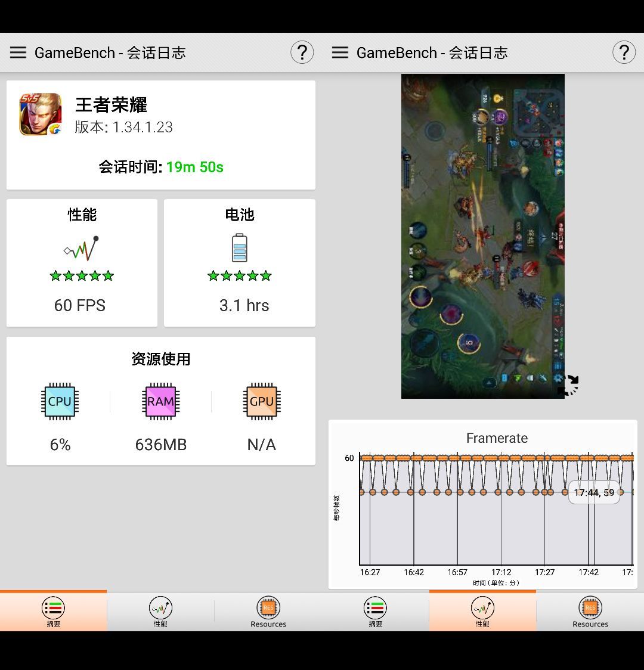Viewport: 644px width, 670px height.
Task: Open the hamburger menu on right screen
Action: [x=340, y=52]
